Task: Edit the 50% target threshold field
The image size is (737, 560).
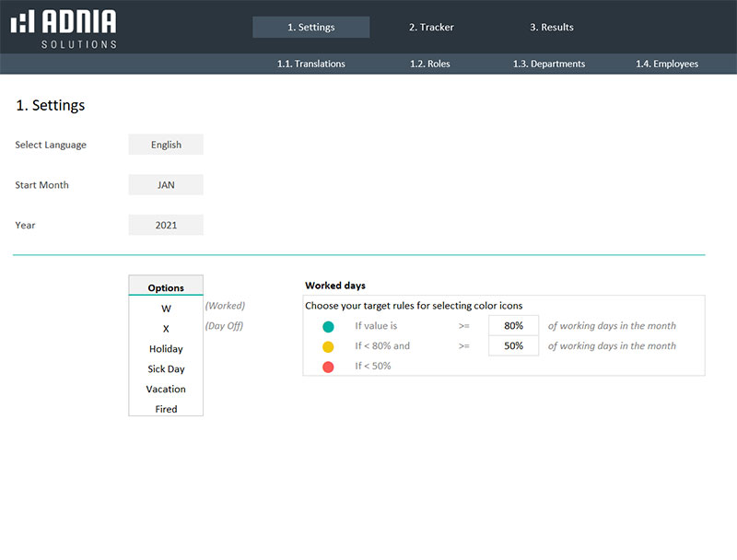Action: point(513,346)
